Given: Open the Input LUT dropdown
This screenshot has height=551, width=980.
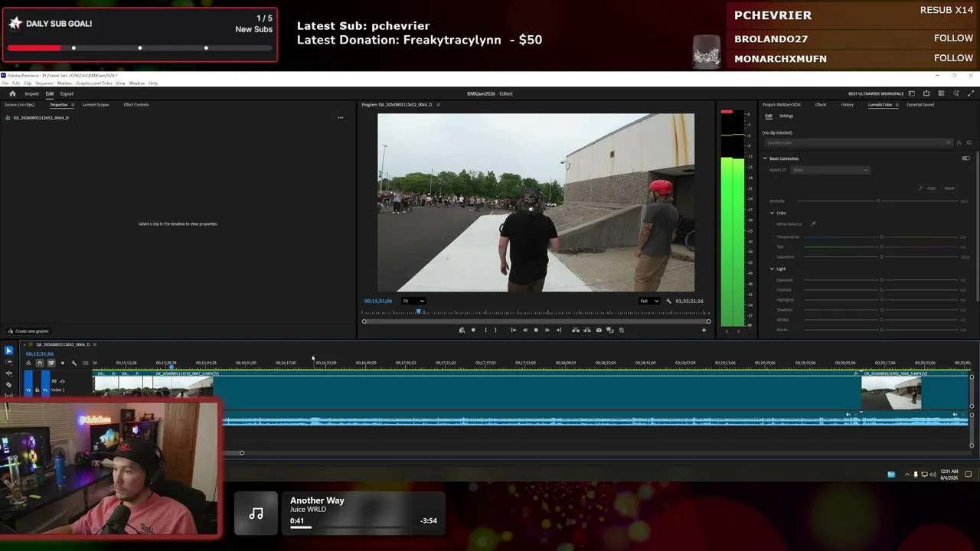Looking at the screenshot, I should [830, 170].
